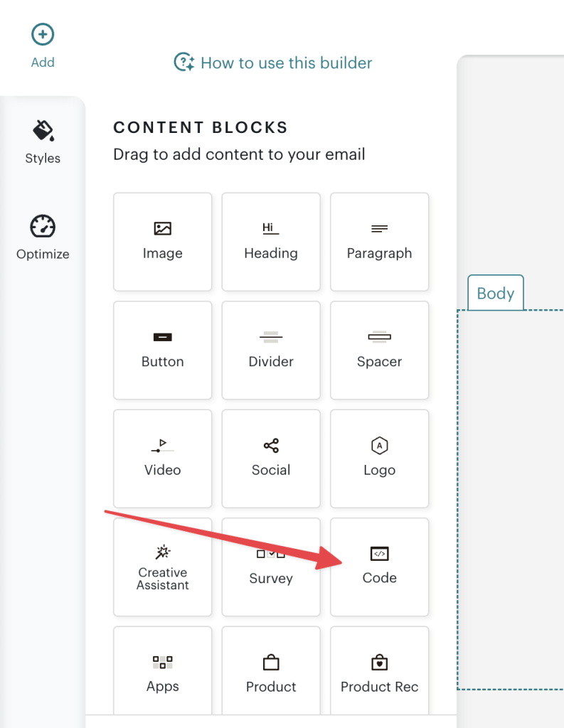Click the Add button with plus icon
The width and height of the screenshot is (564, 728).
click(x=43, y=43)
